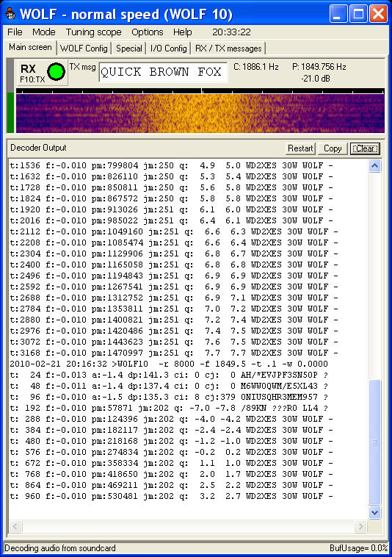392x557 pixels.
Task: Open the Mode menu
Action: tap(43, 32)
